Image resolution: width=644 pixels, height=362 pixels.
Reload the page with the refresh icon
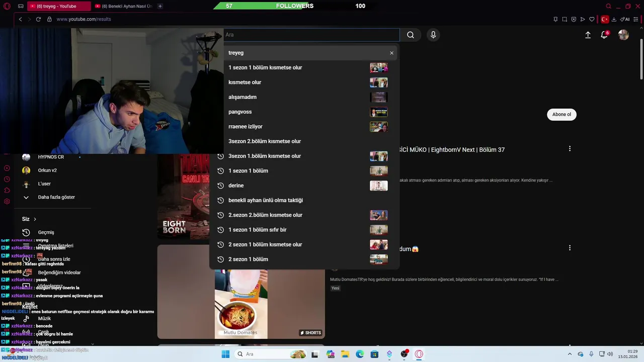click(x=38, y=19)
